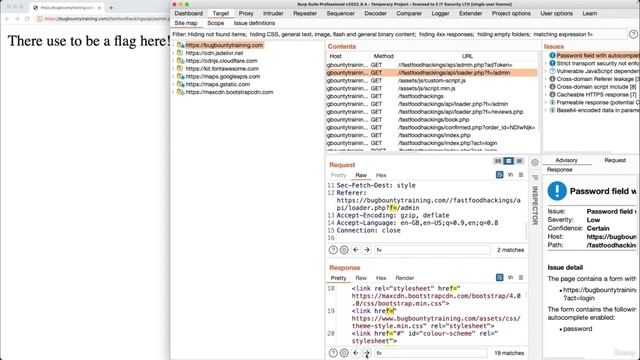Go to next match in Request search
640x360 pixels.
[367, 250]
